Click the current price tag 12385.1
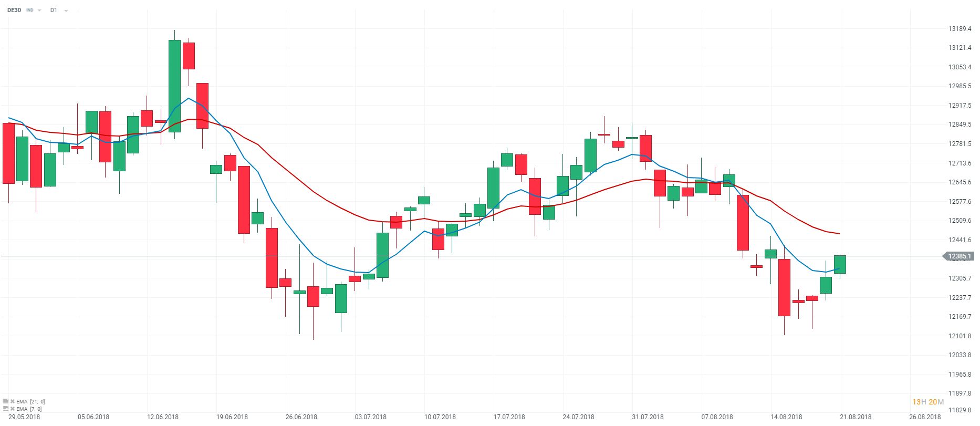 click(959, 256)
